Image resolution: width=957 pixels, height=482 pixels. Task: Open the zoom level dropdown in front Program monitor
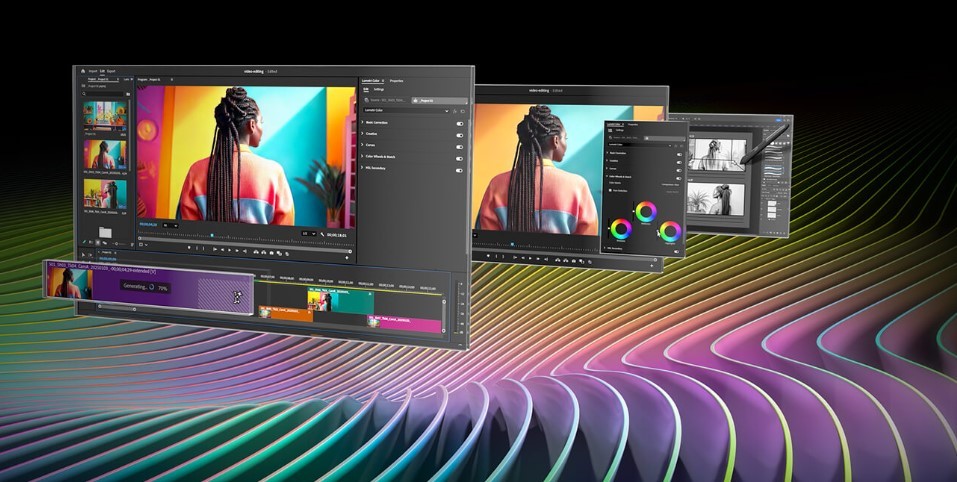tap(170, 226)
